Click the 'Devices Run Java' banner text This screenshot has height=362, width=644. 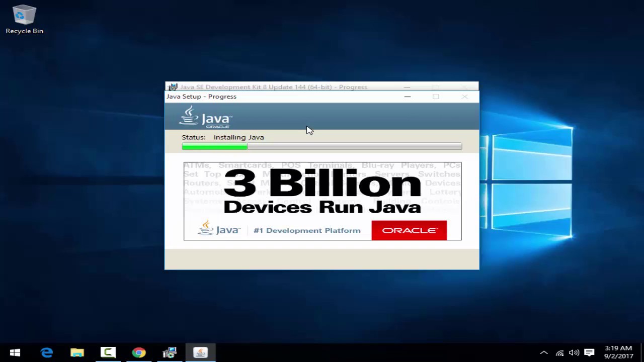click(x=322, y=207)
